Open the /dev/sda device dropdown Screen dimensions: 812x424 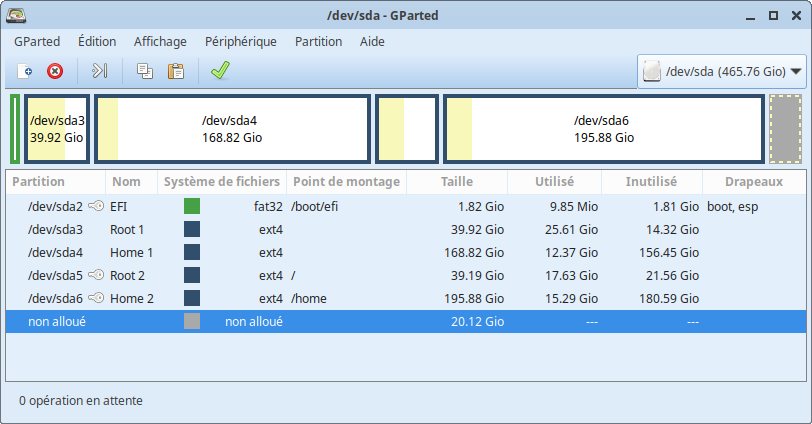[722, 71]
